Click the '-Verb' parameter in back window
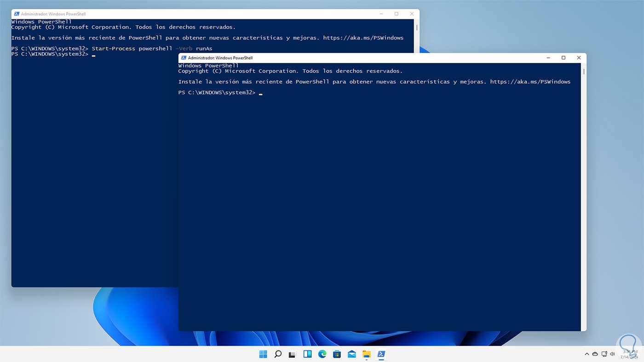Viewport: 644px width, 362px height. click(184, 49)
